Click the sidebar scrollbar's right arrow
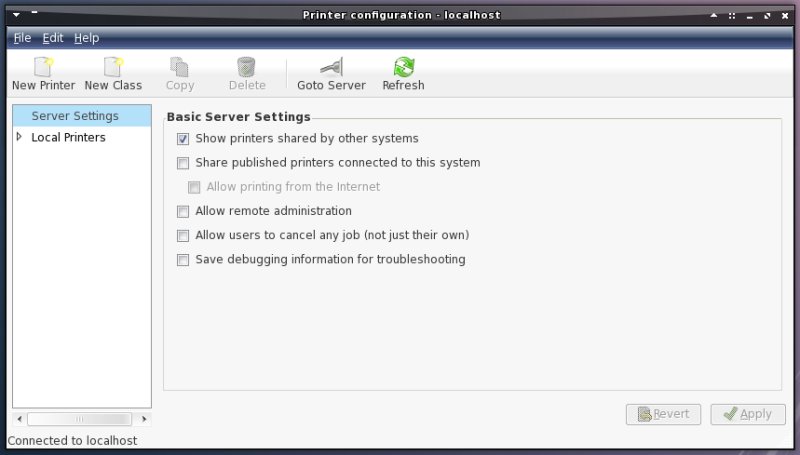The width and height of the screenshot is (800, 455). click(x=144, y=419)
